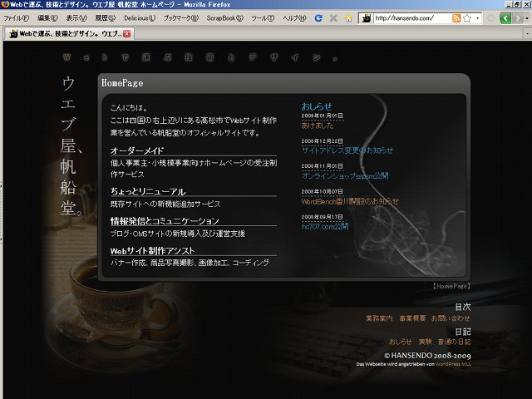
Task: Open the オンラインショップsapam公開 link
Action: tap(344, 176)
